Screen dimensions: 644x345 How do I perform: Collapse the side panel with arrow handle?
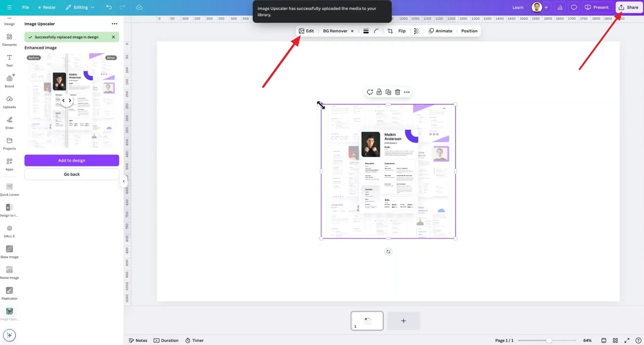(124, 181)
